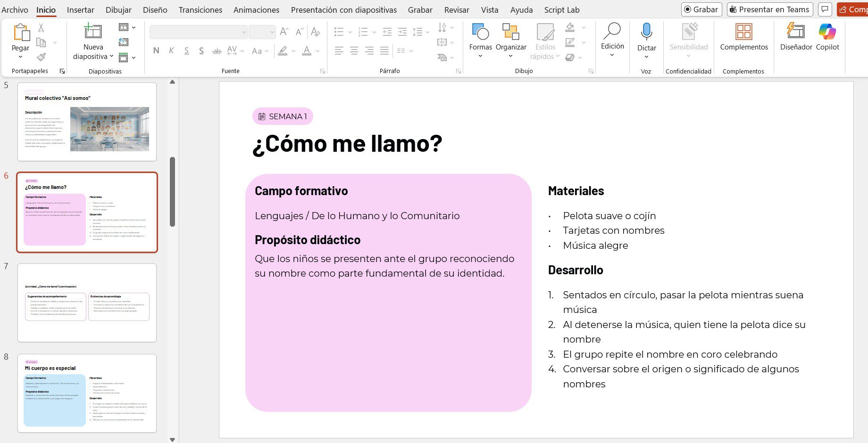Open the Insertar ribbon tab

coord(80,10)
